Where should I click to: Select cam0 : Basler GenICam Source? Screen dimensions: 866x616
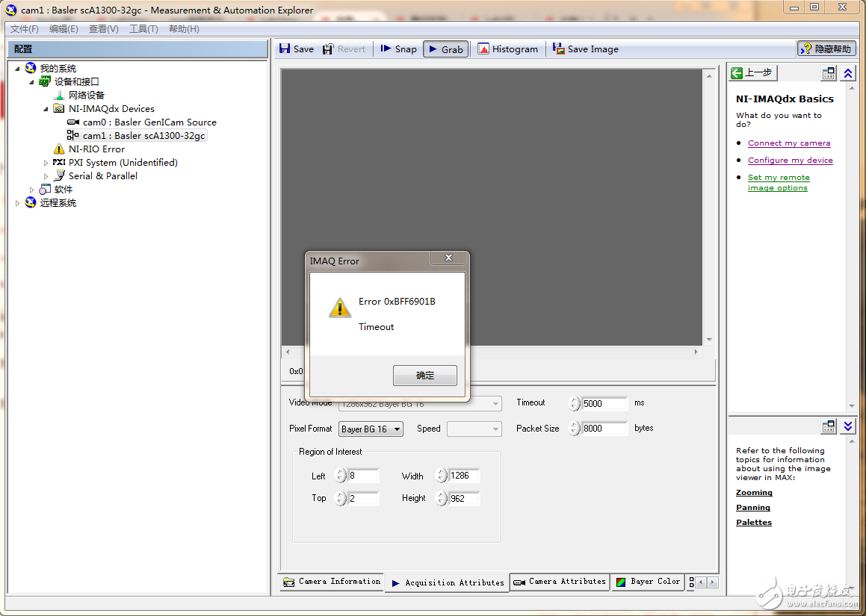tap(149, 122)
